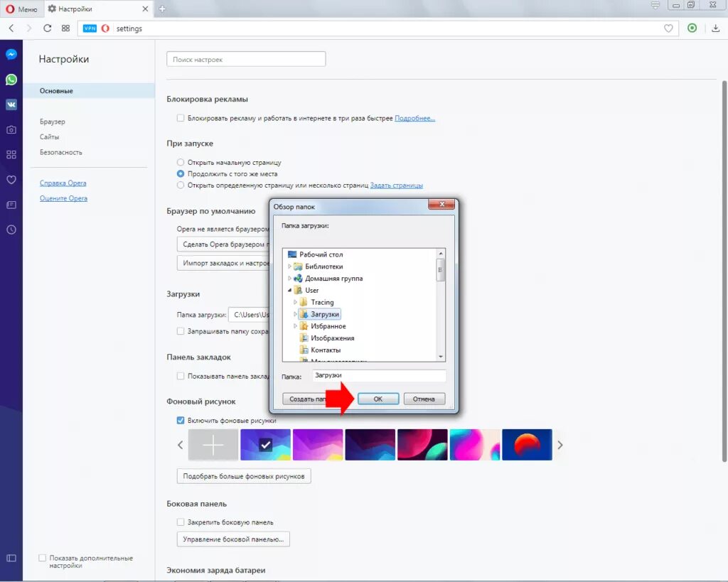The image size is (728, 582).
Task: Select Открыть начальную страницу radio
Action: (x=181, y=163)
